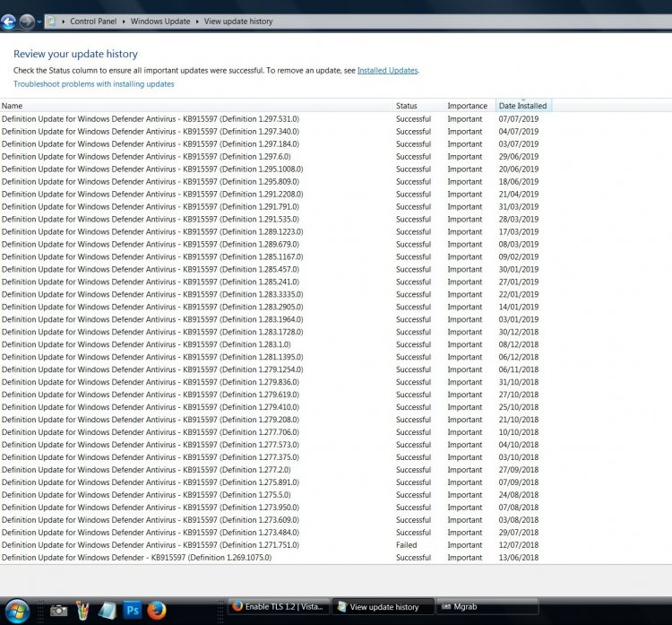
Task: Open Troubleshoot problems with installing updates
Action: [94, 84]
